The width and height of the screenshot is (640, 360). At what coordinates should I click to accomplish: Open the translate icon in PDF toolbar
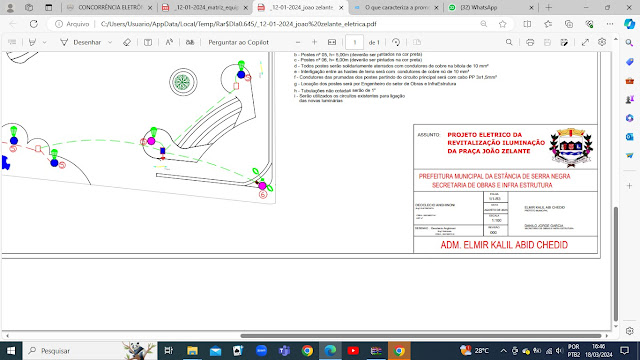coord(190,42)
